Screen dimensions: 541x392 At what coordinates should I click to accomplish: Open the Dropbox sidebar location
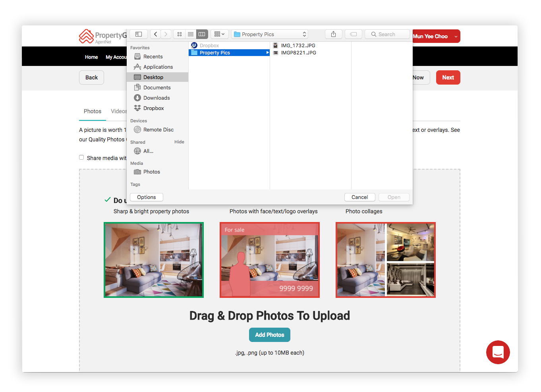pyautogui.click(x=153, y=108)
